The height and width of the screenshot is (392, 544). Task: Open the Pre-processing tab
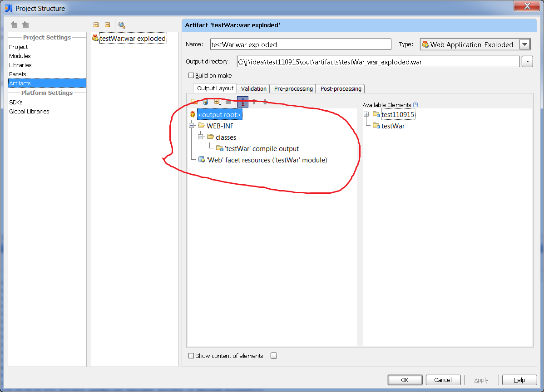(293, 89)
